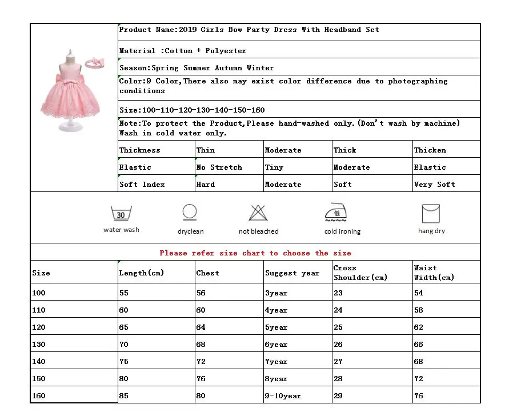Click the "No Stretch" cell
The width and height of the screenshot is (505, 420).
coord(229,166)
